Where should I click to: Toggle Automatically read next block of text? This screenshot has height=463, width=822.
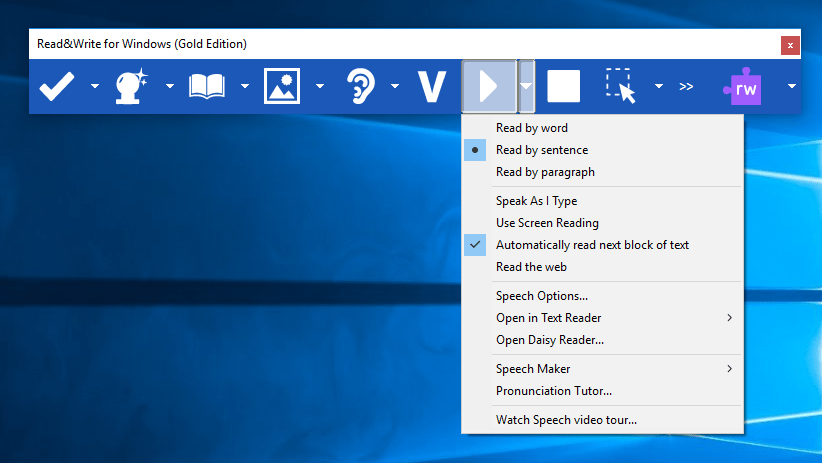point(602,245)
